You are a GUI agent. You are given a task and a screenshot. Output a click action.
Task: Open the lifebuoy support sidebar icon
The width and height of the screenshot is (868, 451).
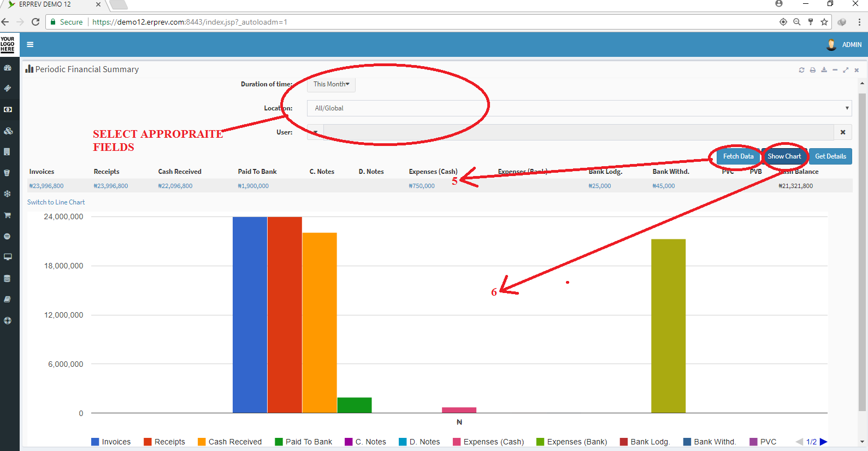[8, 320]
